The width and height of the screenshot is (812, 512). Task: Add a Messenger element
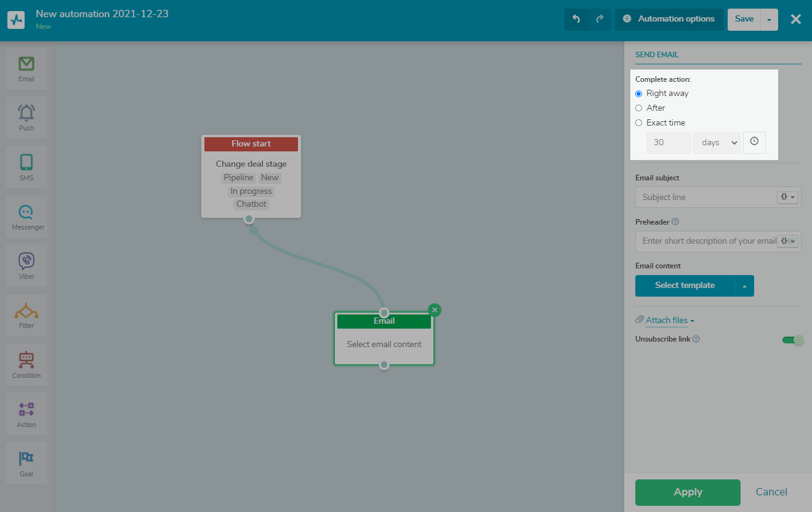pyautogui.click(x=26, y=217)
